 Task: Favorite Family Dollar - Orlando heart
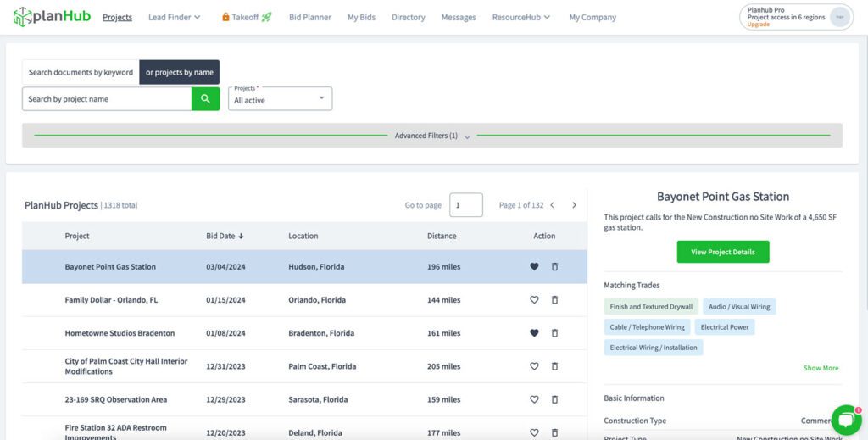[534, 300]
